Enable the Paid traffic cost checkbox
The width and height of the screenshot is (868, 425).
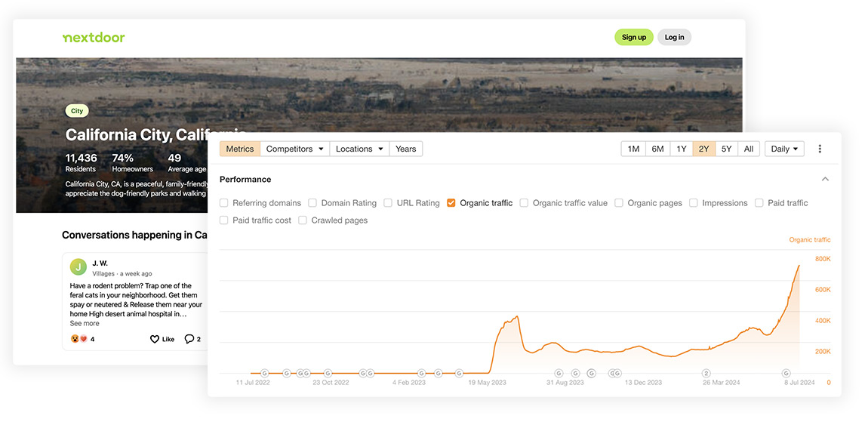(223, 220)
